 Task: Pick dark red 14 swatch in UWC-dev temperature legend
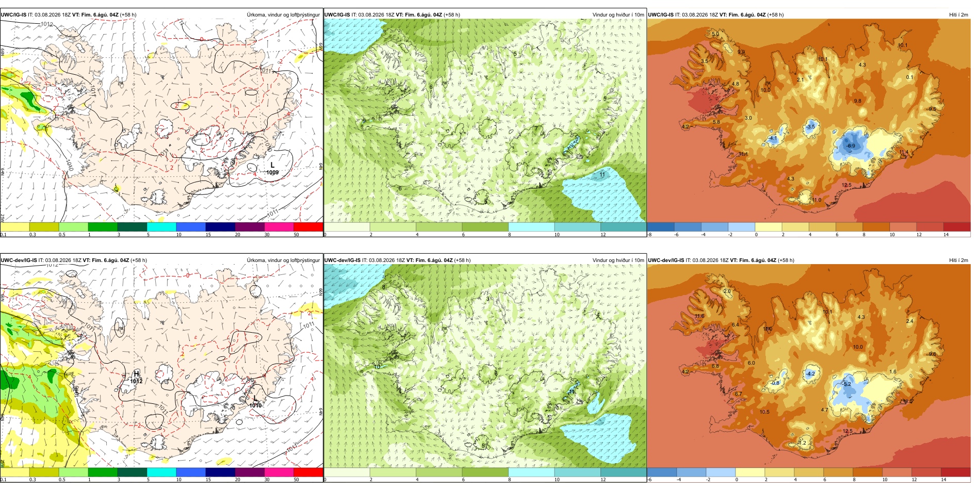(956, 472)
